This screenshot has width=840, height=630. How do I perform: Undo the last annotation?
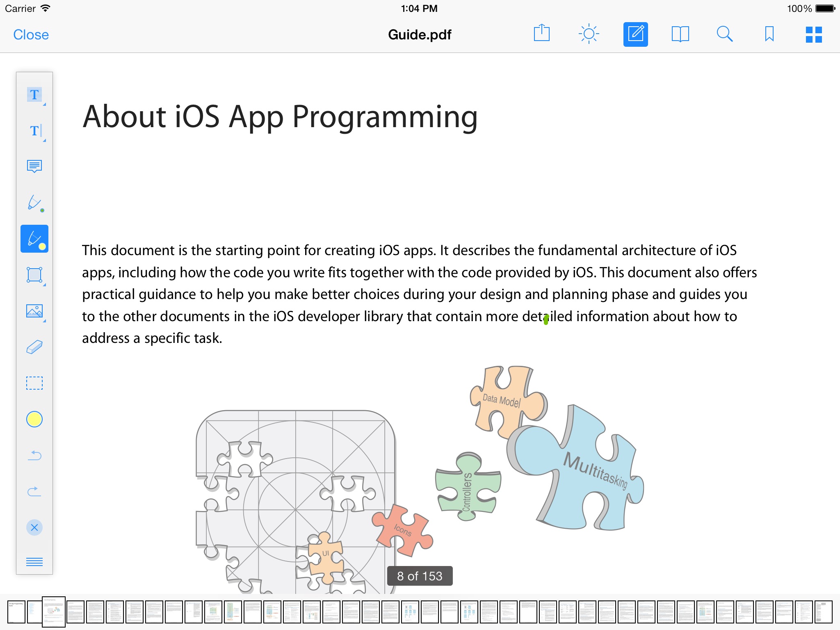tap(35, 455)
